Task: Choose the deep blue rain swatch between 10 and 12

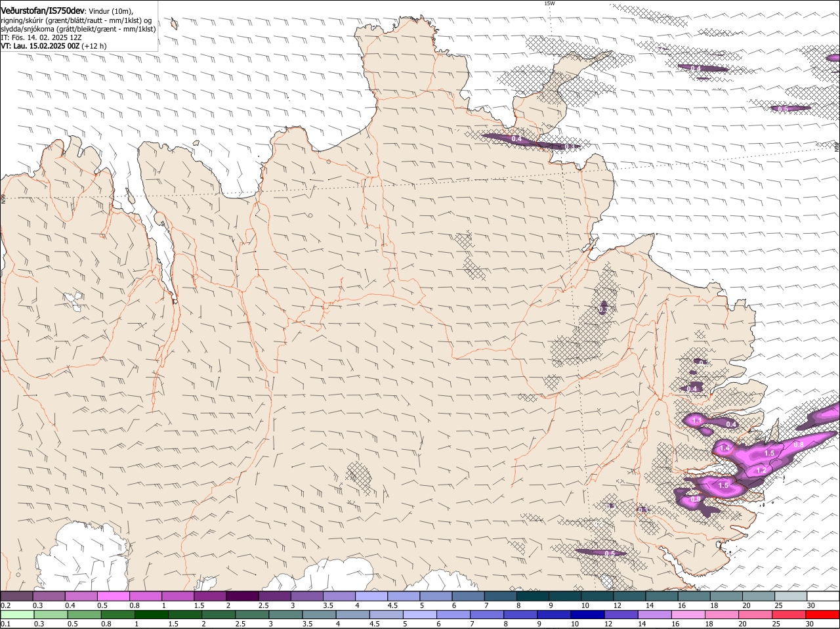Action: tap(587, 615)
